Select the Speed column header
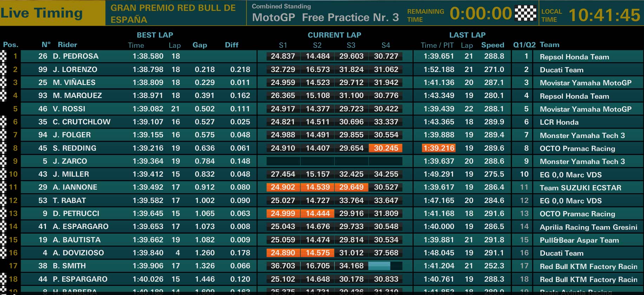The height and width of the screenshot is (295, 644). tap(492, 45)
